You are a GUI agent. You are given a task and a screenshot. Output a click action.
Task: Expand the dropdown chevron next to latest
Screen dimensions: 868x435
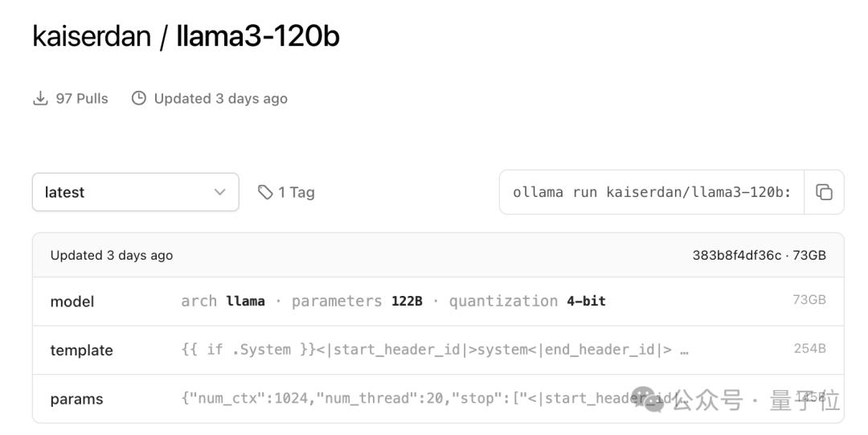coord(219,192)
